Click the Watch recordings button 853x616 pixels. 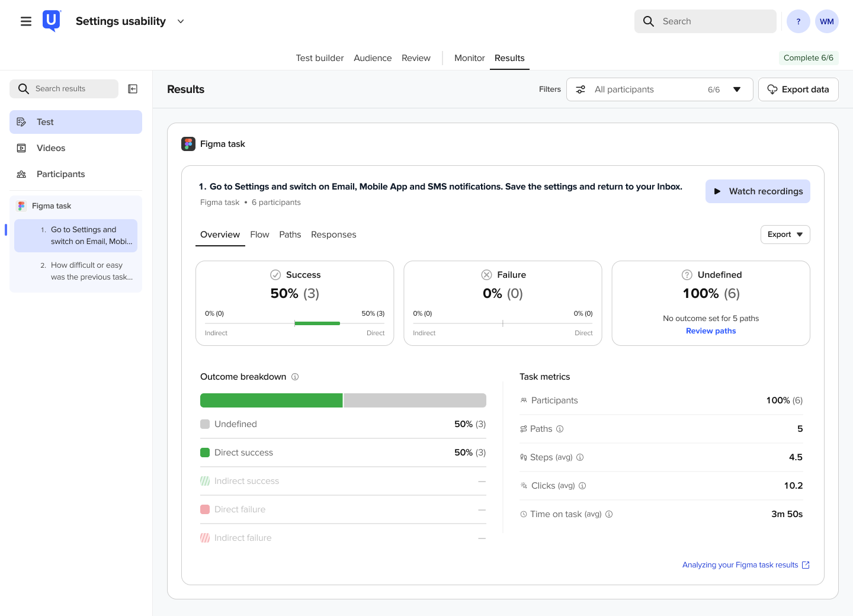758,191
